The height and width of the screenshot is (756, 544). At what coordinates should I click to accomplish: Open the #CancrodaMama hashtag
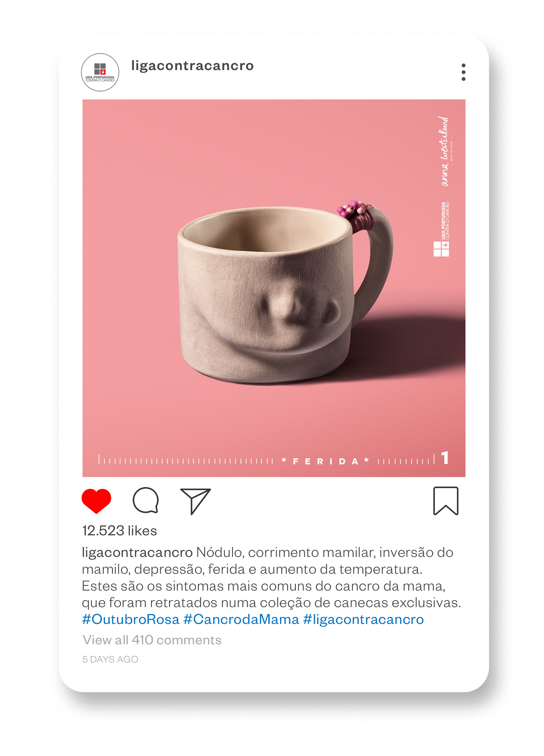tap(241, 619)
